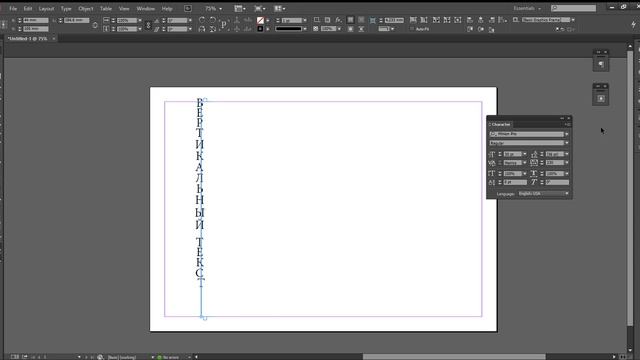The height and width of the screenshot is (360, 640).
Task: Click the reference point locator
Action: point(4,24)
